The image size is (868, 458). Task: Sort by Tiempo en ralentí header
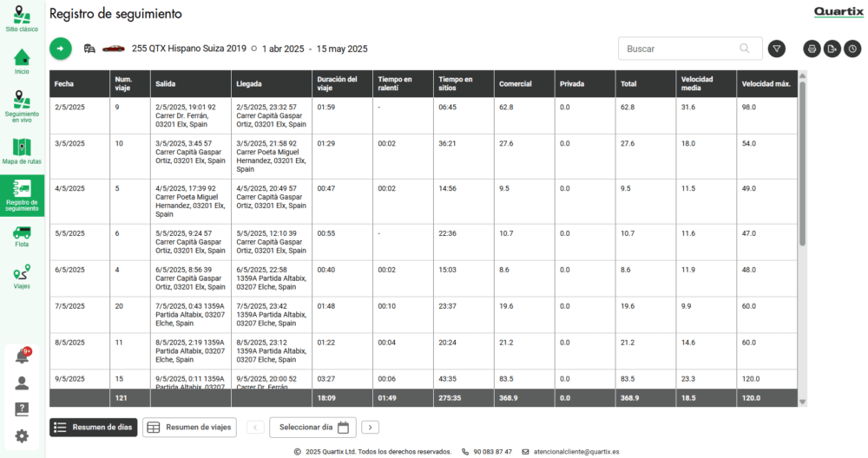coord(403,84)
